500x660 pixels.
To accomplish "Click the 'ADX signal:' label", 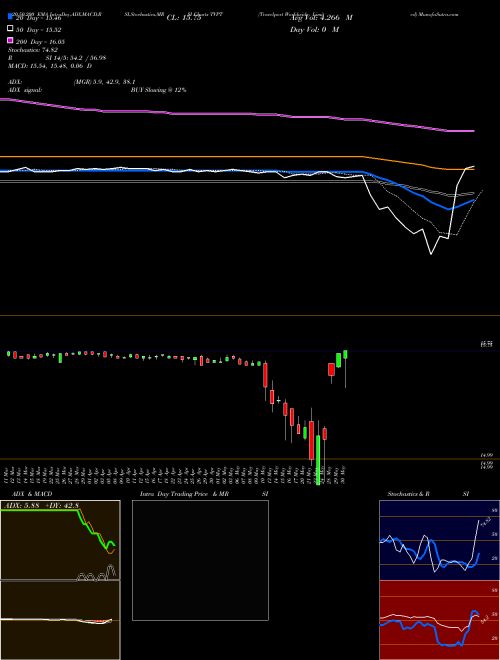I will coord(25,90).
